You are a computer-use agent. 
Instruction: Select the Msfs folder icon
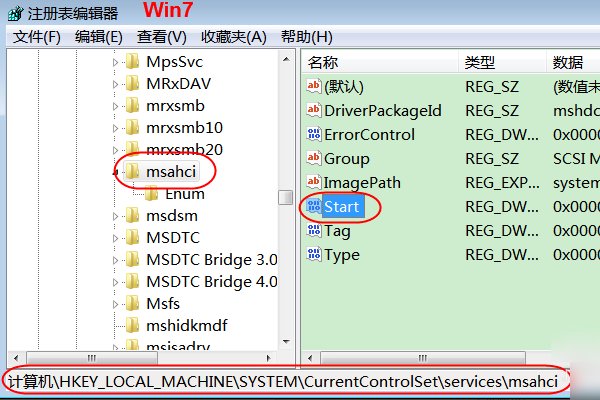point(132,304)
